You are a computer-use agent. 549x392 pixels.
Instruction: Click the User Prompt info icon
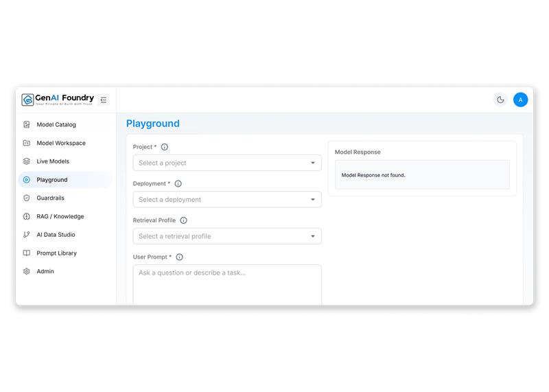click(180, 257)
